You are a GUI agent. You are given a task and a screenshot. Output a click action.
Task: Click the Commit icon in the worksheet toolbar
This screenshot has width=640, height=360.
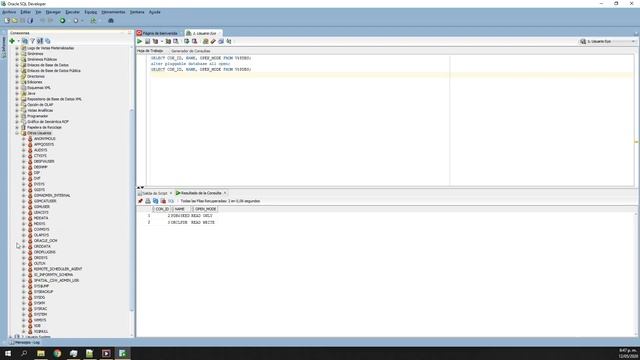[187, 41]
